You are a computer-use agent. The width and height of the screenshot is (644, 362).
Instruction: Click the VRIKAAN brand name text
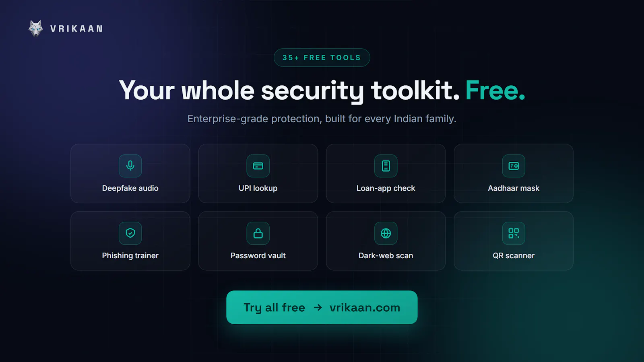click(76, 29)
